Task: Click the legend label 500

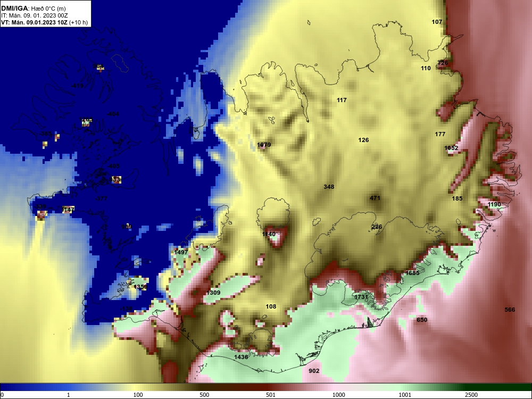Action: point(204,395)
